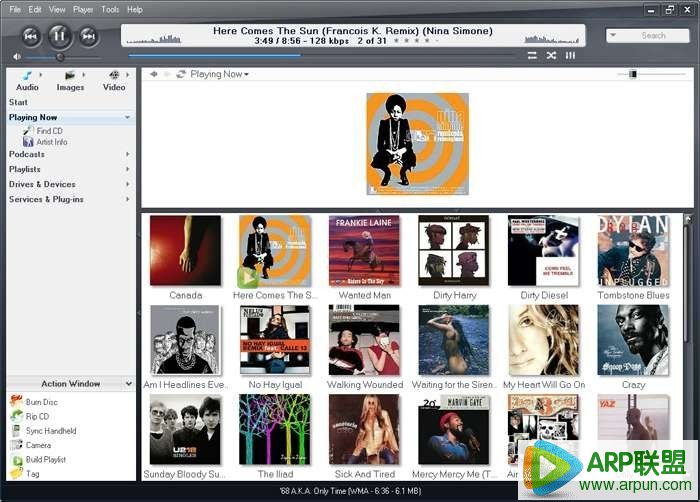
Task: Click the song progress seek bar
Action: 321,56
